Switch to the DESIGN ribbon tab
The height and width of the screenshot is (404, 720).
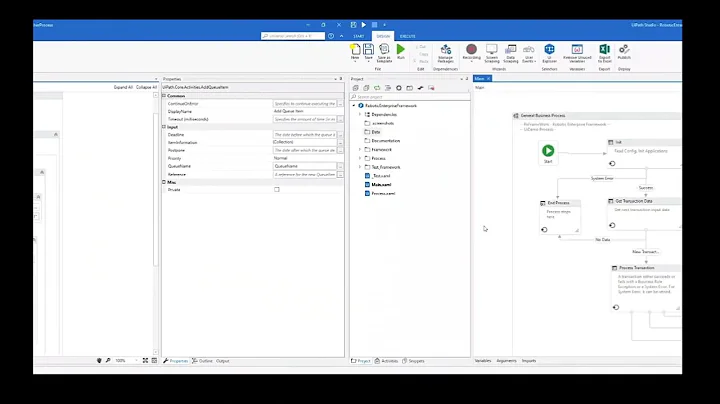382,36
